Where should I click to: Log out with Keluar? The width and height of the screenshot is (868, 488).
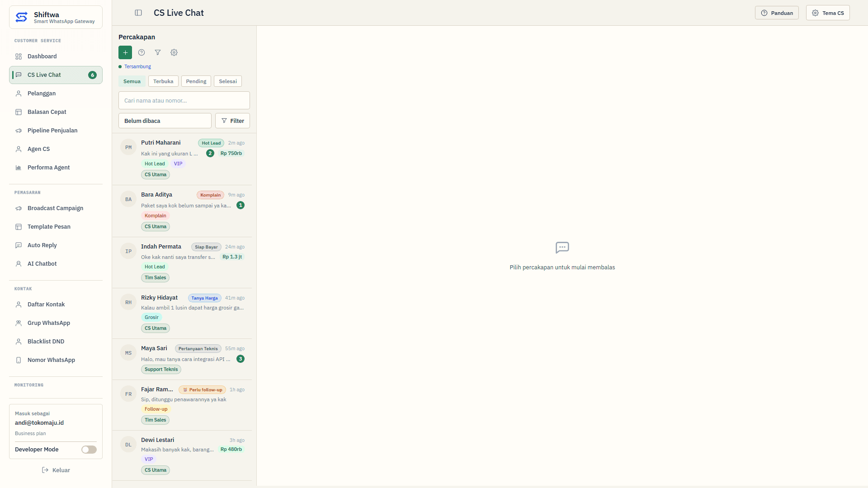[x=56, y=470]
